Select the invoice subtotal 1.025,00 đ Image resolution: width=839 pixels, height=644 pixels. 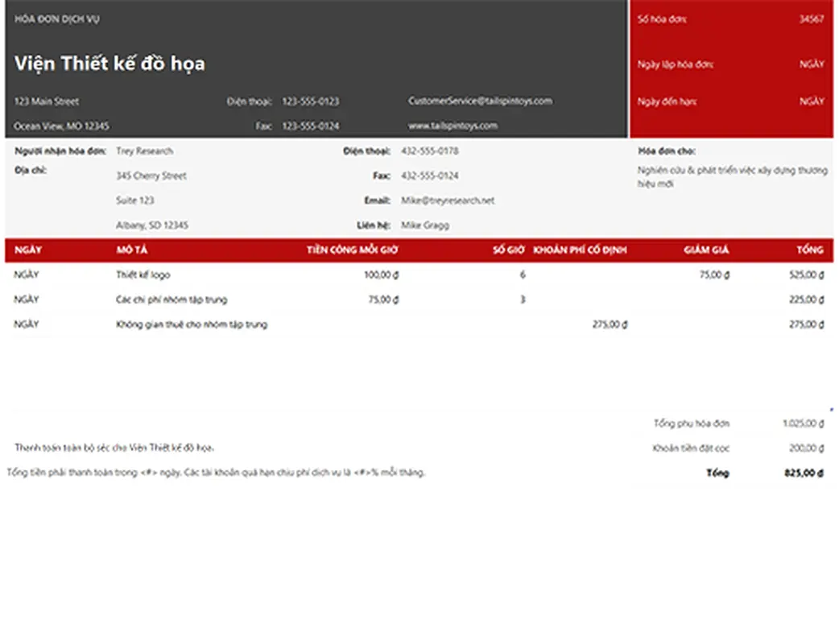point(803,423)
